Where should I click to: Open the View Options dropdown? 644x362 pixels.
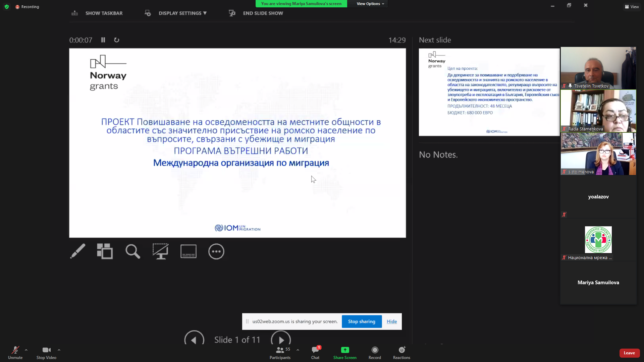point(370,4)
